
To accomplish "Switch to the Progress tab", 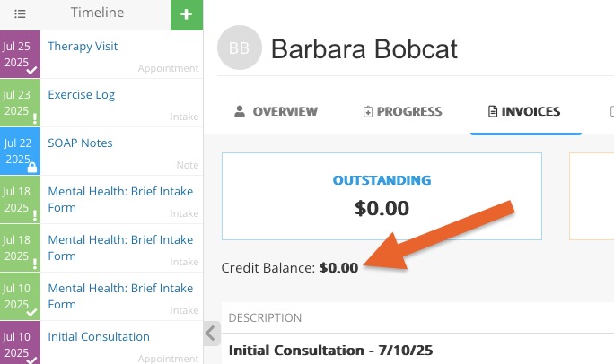I will [x=402, y=112].
